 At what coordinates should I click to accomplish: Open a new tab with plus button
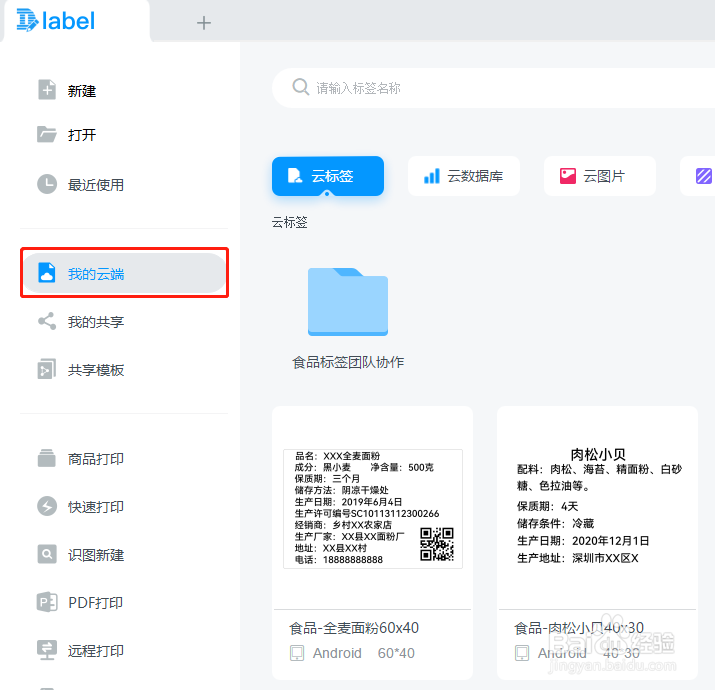204,23
